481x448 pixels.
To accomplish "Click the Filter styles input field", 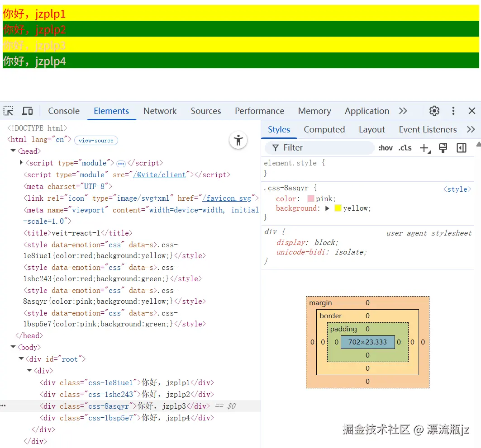I will (317, 147).
